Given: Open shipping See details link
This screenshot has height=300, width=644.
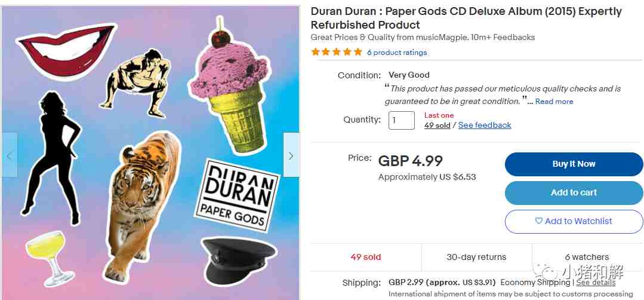Looking at the screenshot, I should (596, 283).
